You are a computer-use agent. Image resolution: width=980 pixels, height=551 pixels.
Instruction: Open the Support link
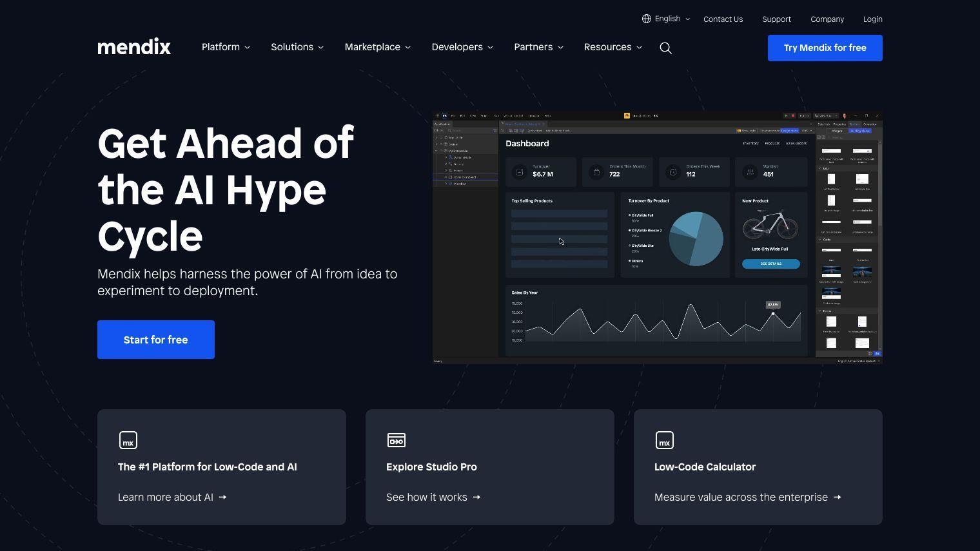[x=776, y=19]
